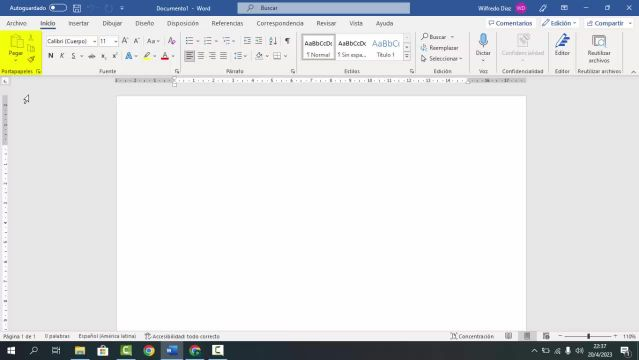Open line spacing dropdown
This screenshot has height=360, width=639.
point(245,56)
